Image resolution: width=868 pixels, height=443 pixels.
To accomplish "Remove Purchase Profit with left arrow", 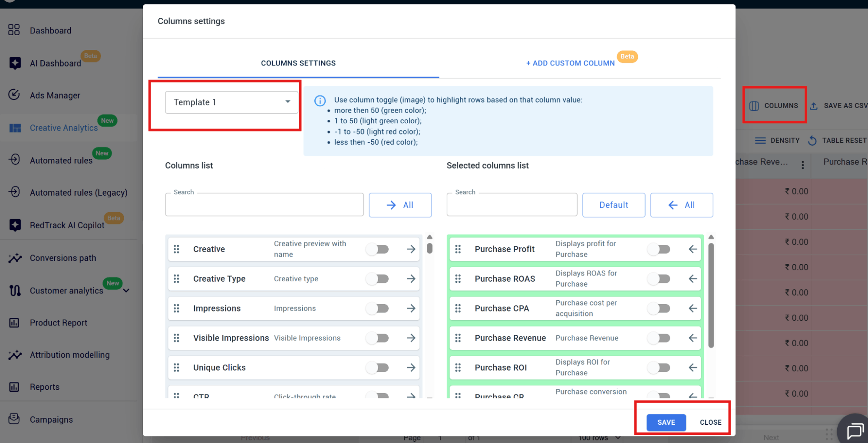I will coord(693,249).
